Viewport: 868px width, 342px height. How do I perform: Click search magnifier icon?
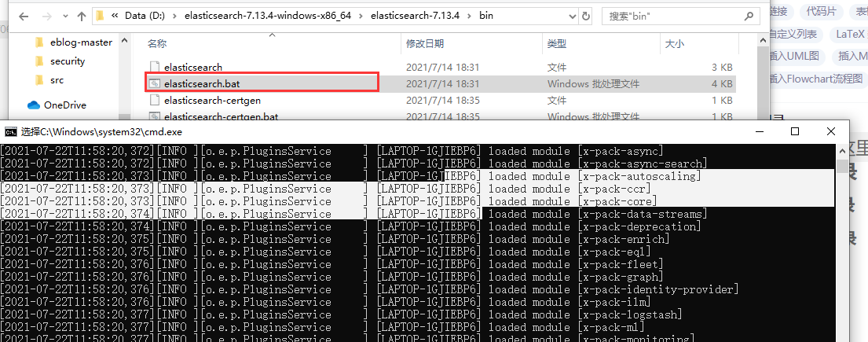tap(749, 16)
